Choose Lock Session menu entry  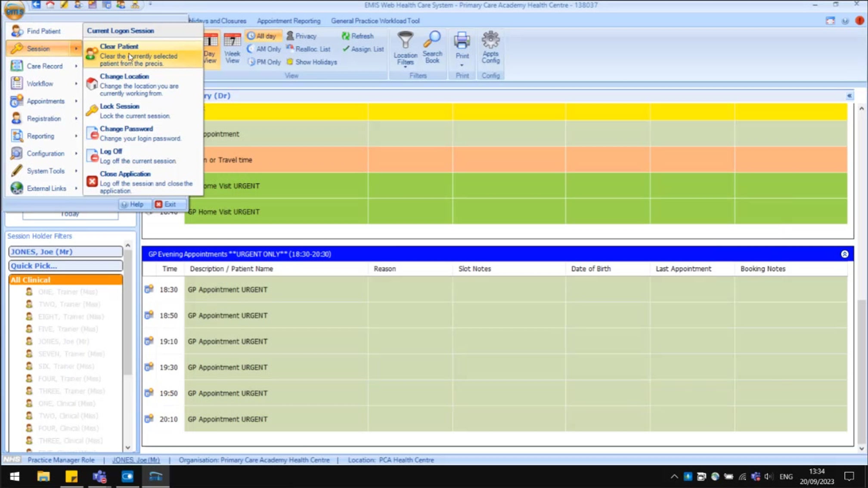143,111
